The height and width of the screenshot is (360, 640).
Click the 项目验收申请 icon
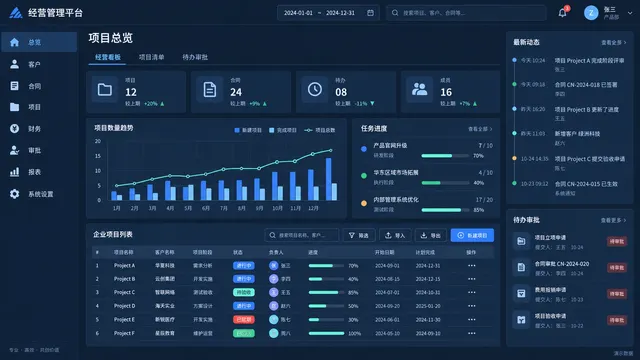[521, 320]
